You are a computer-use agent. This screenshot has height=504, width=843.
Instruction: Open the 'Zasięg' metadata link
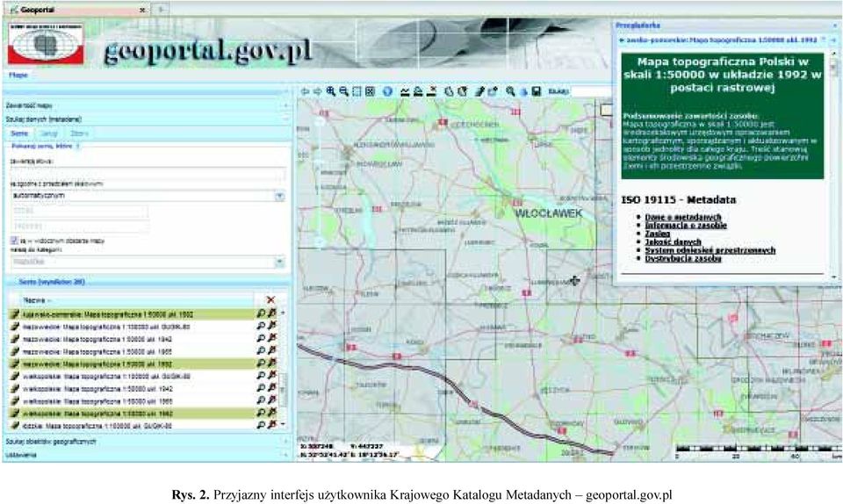pyautogui.click(x=658, y=234)
